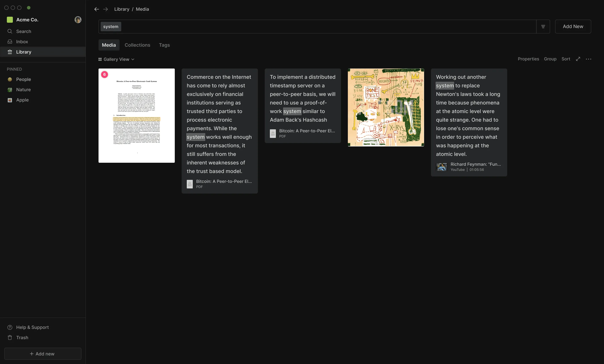Screen dimensions: 604x364
Task: Click the green Acme Co. workspace logo
Action: click(x=10, y=20)
